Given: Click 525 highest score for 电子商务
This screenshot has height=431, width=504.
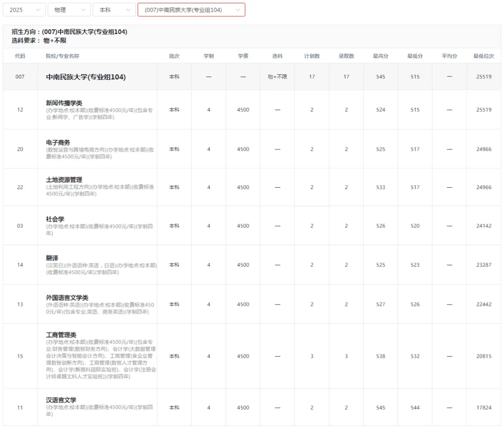Looking at the screenshot, I should [x=381, y=149].
